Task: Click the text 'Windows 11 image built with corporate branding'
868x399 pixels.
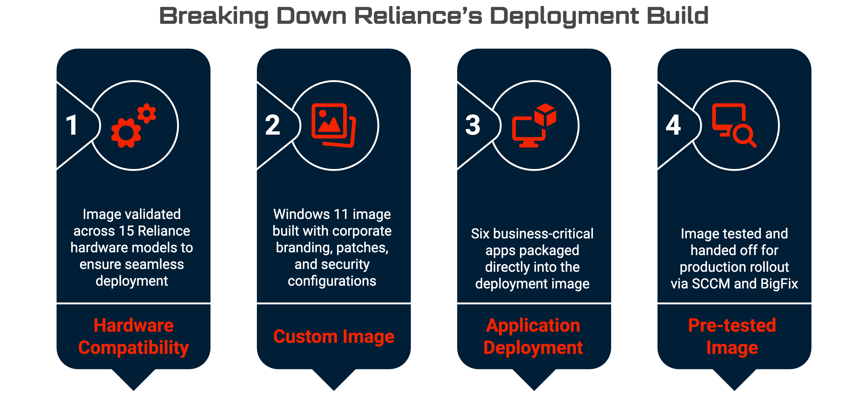Action: coord(332,231)
